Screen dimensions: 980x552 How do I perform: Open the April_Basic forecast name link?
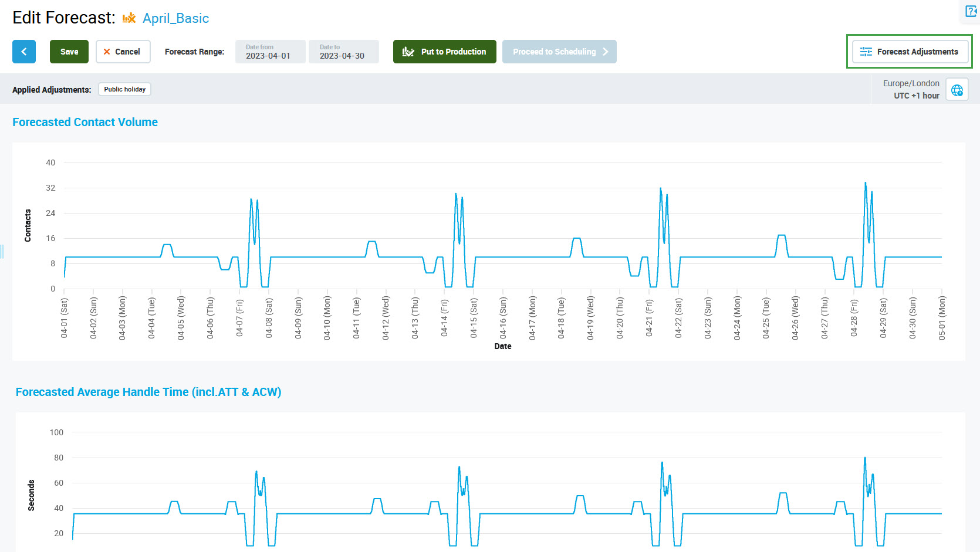[175, 18]
